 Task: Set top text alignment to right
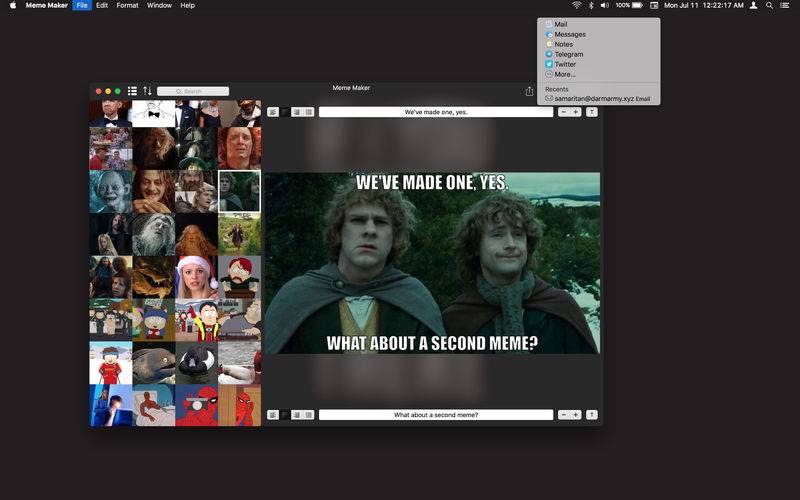coord(309,112)
